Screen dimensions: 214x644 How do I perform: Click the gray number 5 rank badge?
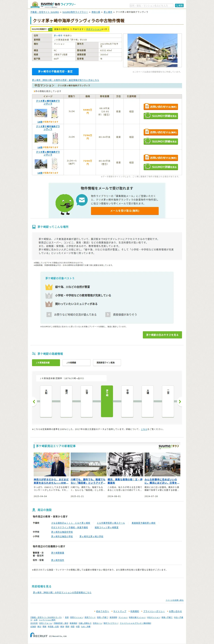click(x=108, y=315)
